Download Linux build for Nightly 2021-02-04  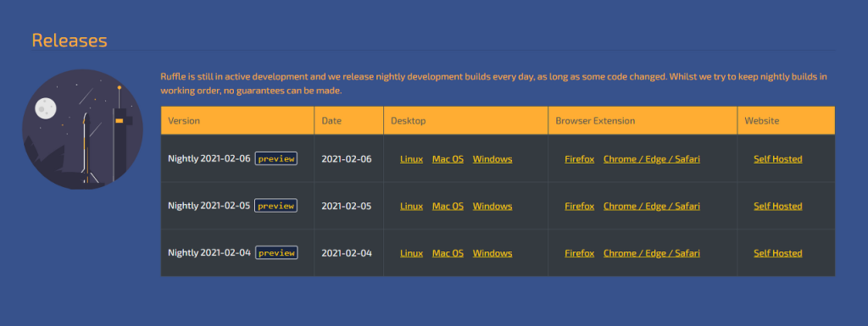click(411, 253)
